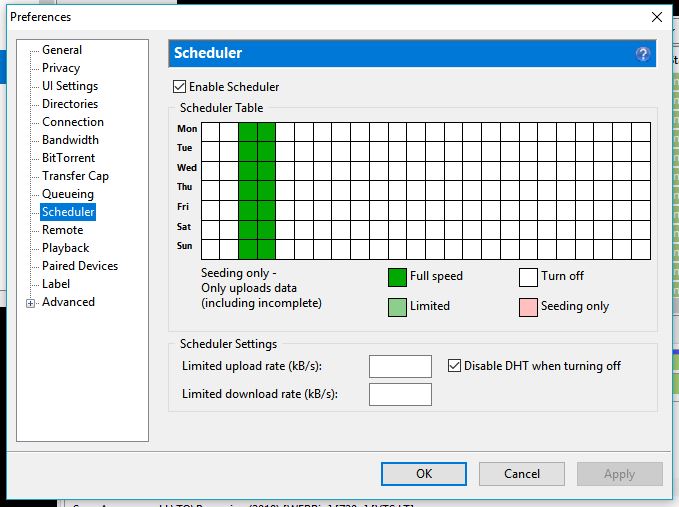Click the Seeding only legend label
This screenshot has width=679, height=507.
point(575,306)
